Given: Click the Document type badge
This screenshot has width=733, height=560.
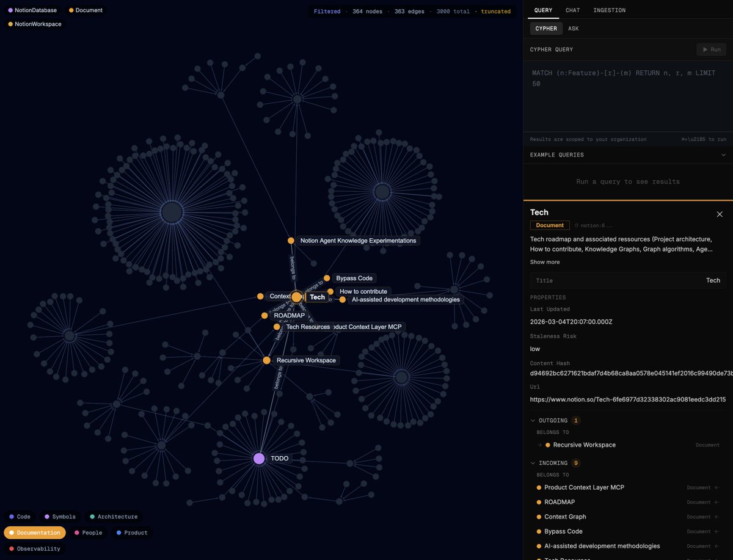Looking at the screenshot, I should [x=550, y=225].
